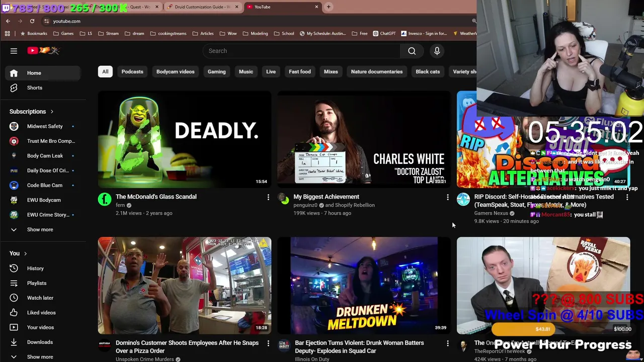Screen dimensions: 644x362
Task: Open Illinois On Duty channel link
Action: [319, 359]
